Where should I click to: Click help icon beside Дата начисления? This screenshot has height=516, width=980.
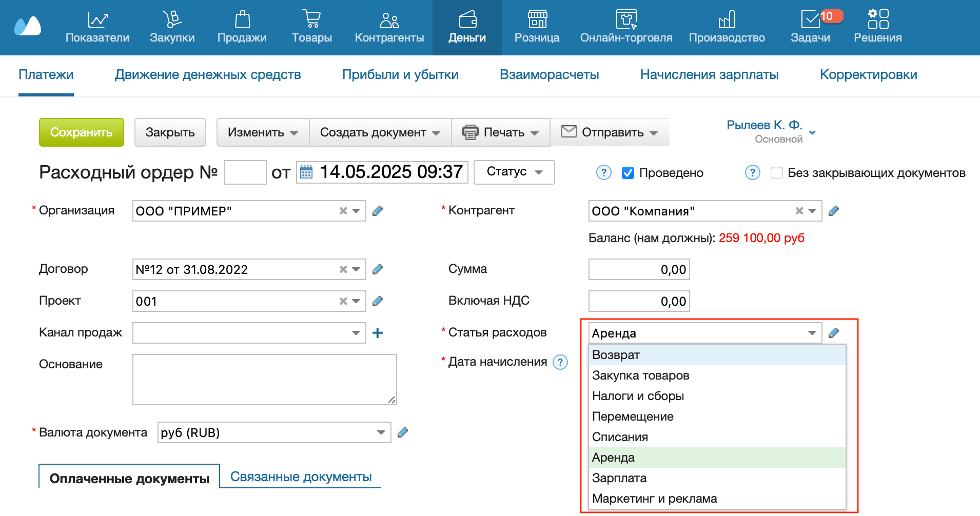(560, 362)
